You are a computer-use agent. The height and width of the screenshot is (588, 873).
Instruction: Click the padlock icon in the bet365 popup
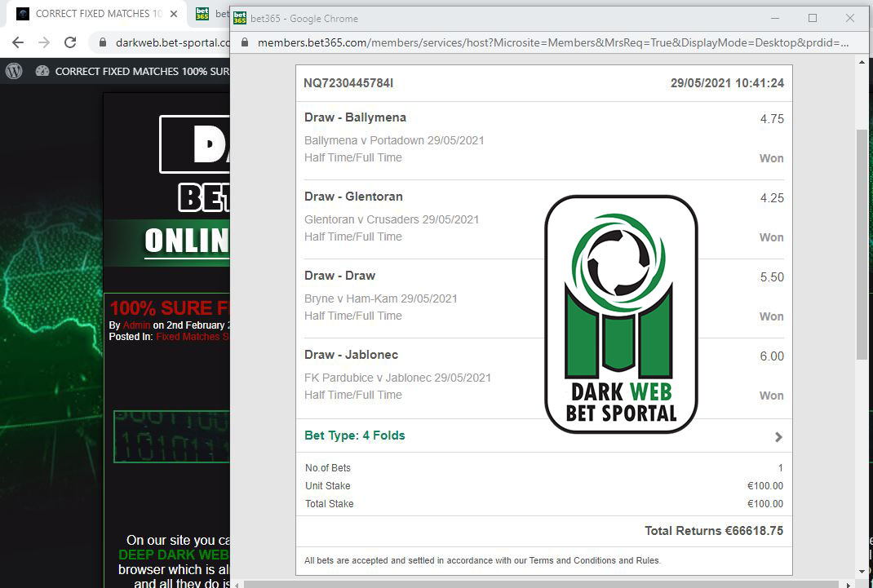[245, 43]
